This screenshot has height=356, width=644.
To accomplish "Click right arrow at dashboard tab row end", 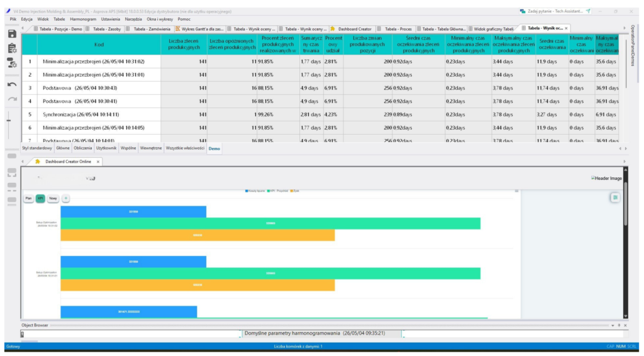I will (x=625, y=162).
